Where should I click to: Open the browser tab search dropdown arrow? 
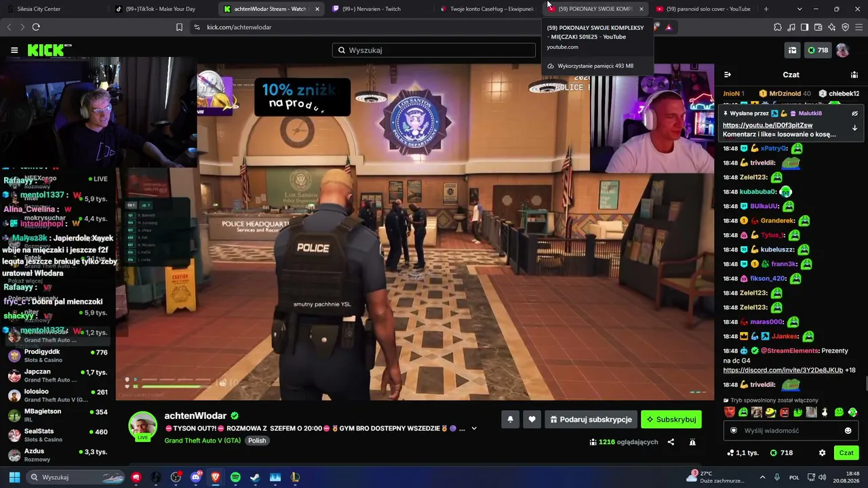800,9
